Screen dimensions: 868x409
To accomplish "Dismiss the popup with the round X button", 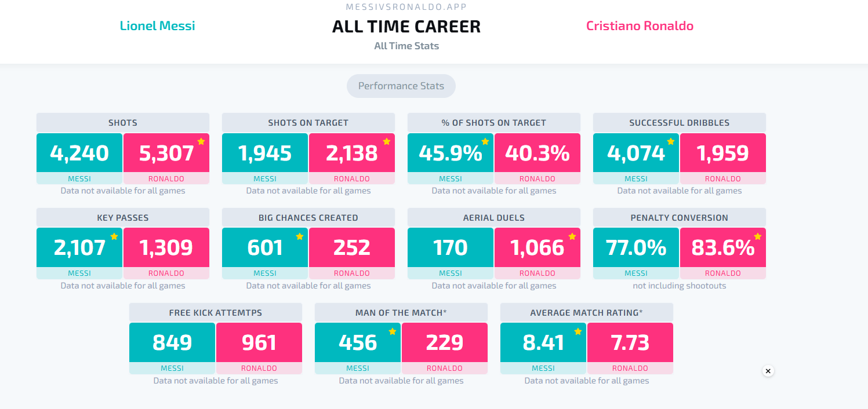I will 768,371.
